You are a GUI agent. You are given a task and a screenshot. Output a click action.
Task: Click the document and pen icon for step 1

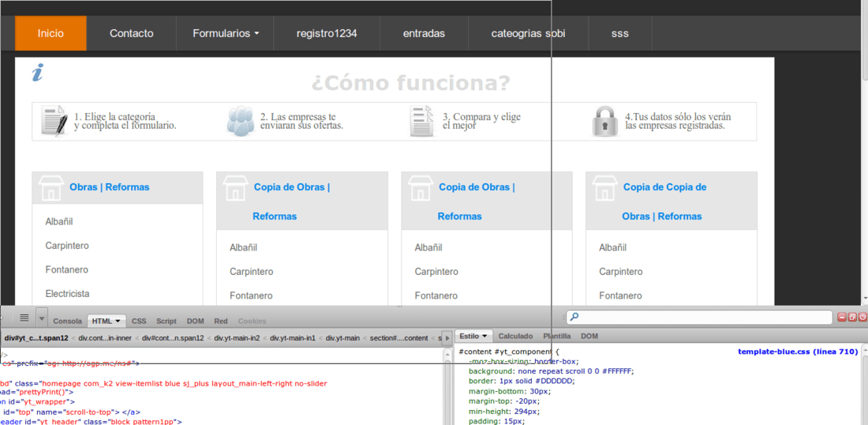click(x=55, y=121)
